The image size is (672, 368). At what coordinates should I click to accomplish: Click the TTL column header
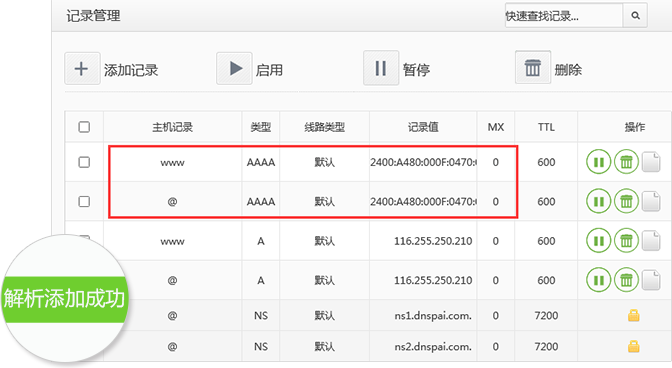click(546, 127)
